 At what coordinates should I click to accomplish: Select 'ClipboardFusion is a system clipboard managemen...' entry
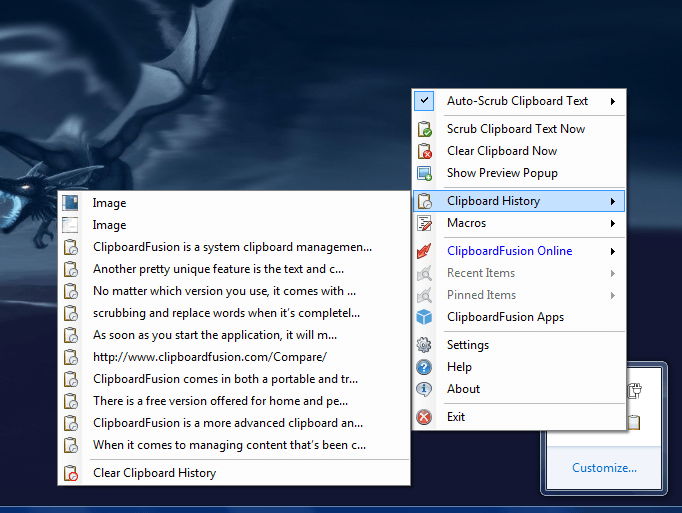[234, 247]
